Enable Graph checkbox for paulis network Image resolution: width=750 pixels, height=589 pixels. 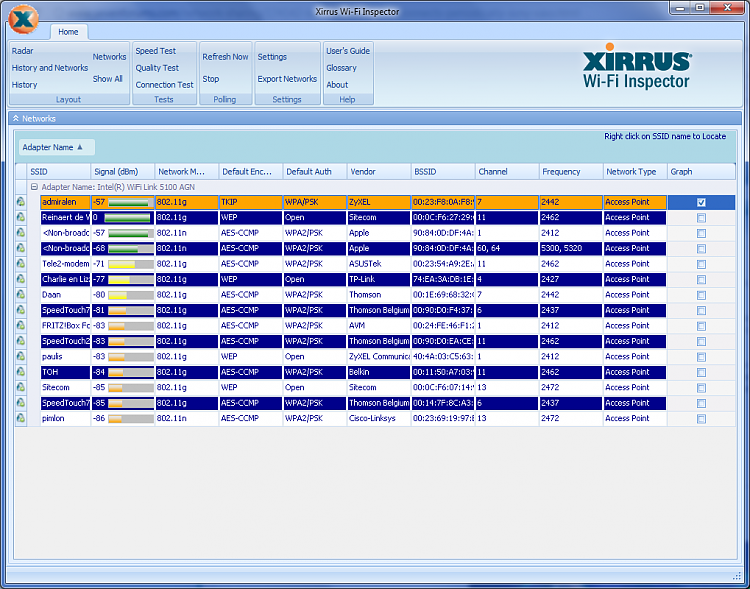(x=701, y=357)
